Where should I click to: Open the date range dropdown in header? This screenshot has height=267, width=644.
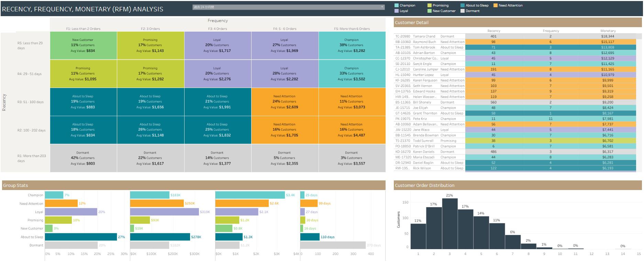[288, 7]
